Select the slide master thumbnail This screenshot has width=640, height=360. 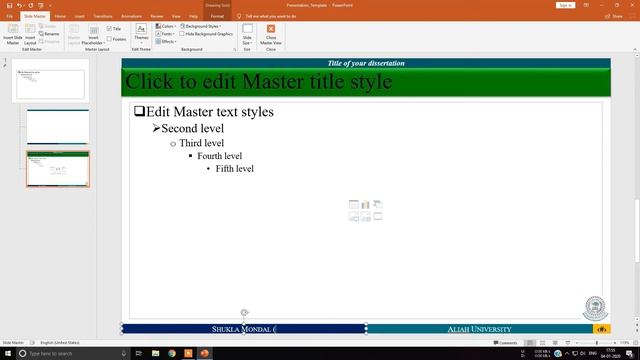tap(50, 80)
